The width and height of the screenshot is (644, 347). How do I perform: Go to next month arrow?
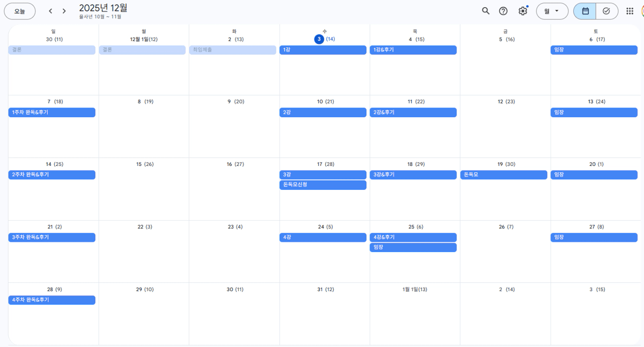64,11
